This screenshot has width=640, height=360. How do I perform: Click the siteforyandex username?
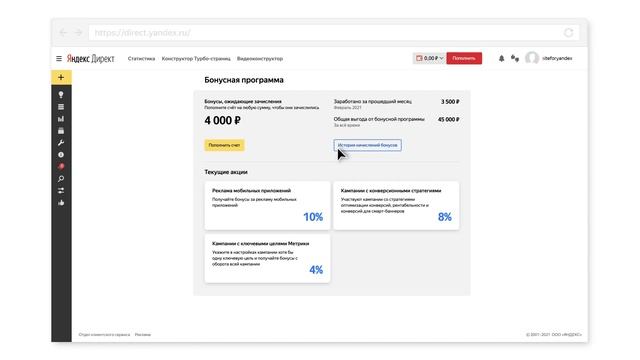[557, 59]
